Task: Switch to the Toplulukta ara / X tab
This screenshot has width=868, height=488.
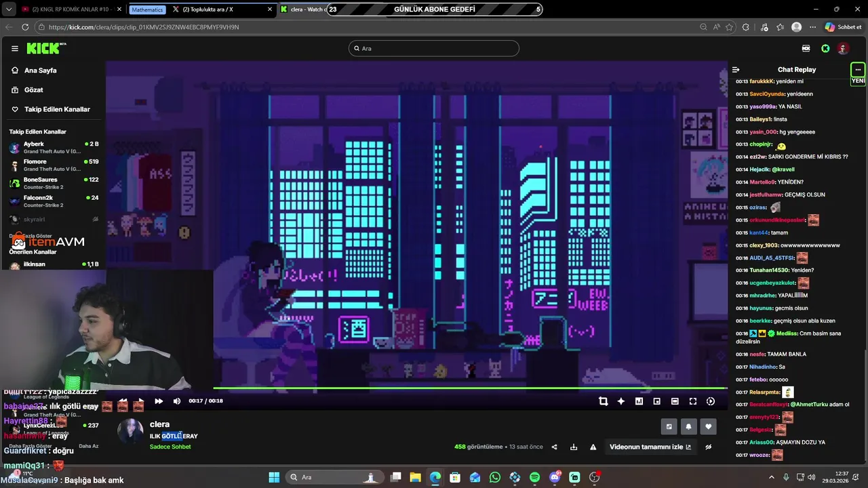Action: [221, 9]
